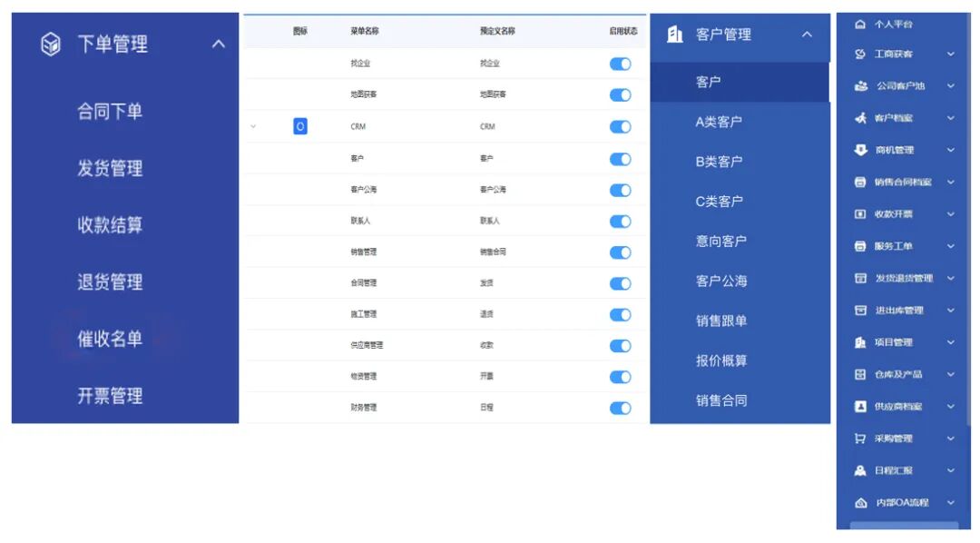
Task: Open 报价概算 submenu item
Action: (x=721, y=360)
